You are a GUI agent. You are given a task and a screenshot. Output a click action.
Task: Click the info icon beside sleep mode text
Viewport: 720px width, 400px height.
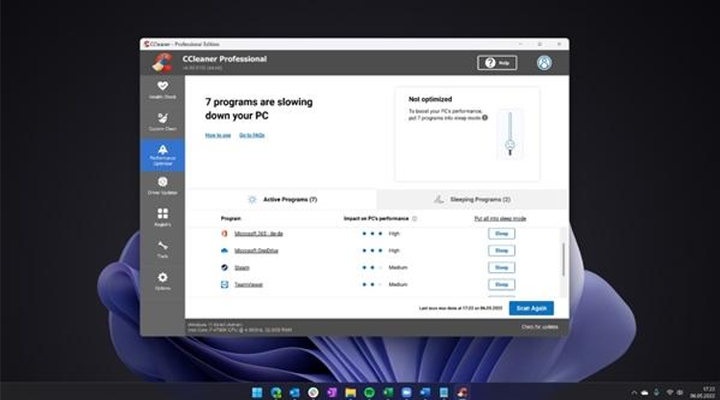[x=485, y=118]
